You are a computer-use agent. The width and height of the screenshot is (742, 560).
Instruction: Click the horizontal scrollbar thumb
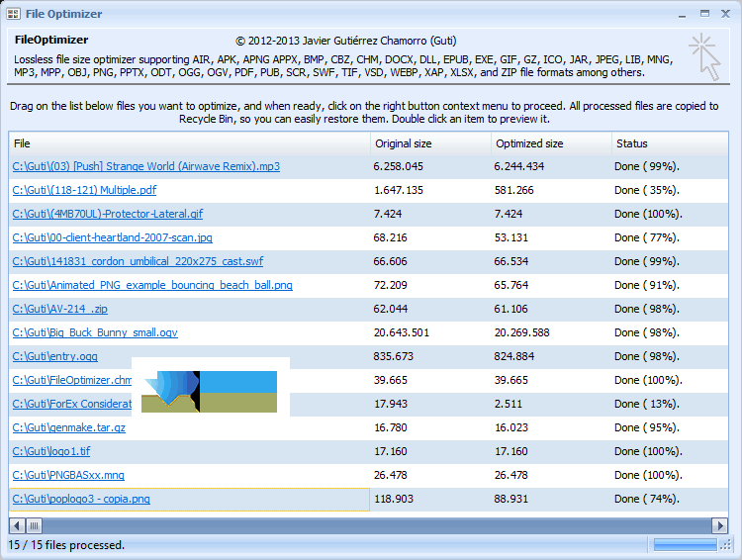[x=34, y=525]
